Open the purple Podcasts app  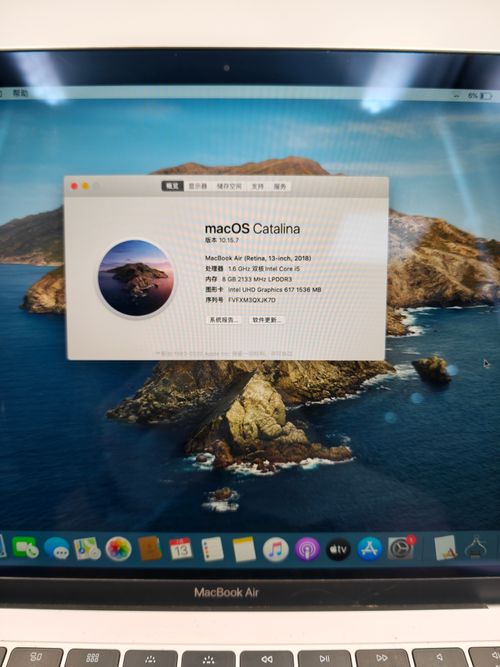(x=307, y=549)
